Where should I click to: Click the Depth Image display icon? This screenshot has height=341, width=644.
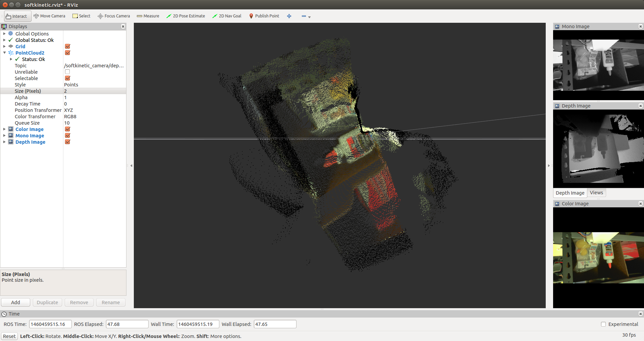click(x=11, y=142)
